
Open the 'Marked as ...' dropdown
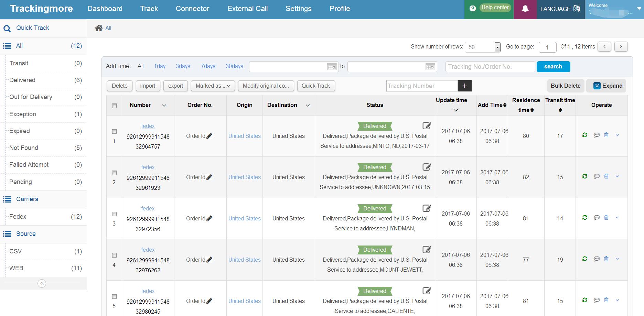[x=213, y=86]
